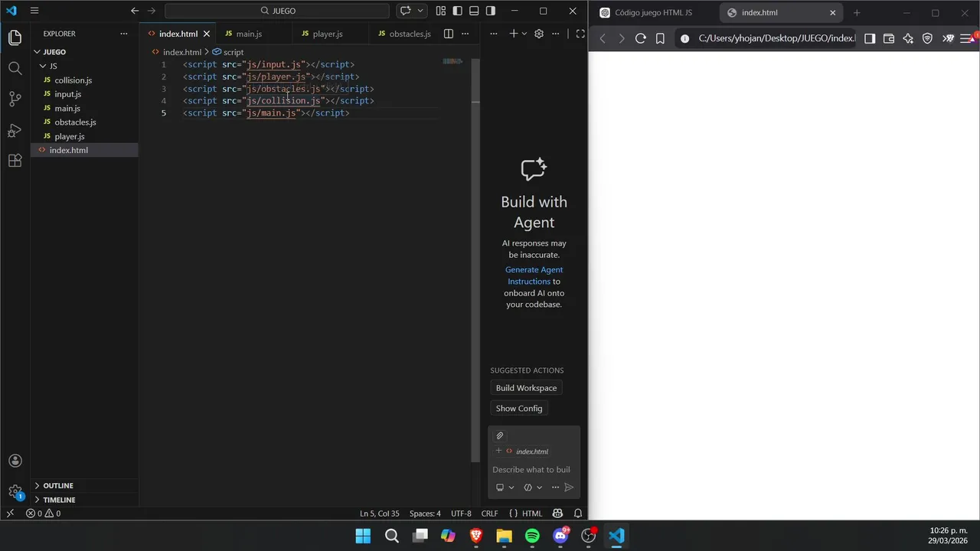Open the Extensions view
This screenshot has height=551, width=980.
click(x=15, y=161)
